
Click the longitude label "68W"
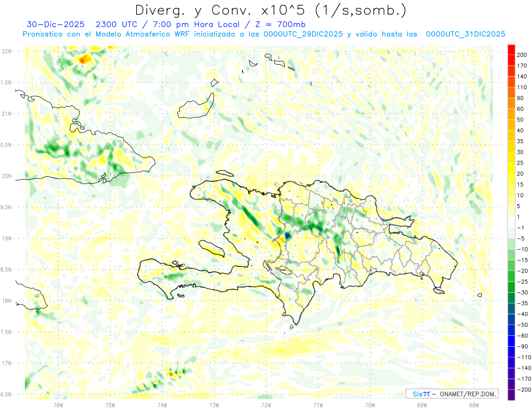tap(474, 405)
